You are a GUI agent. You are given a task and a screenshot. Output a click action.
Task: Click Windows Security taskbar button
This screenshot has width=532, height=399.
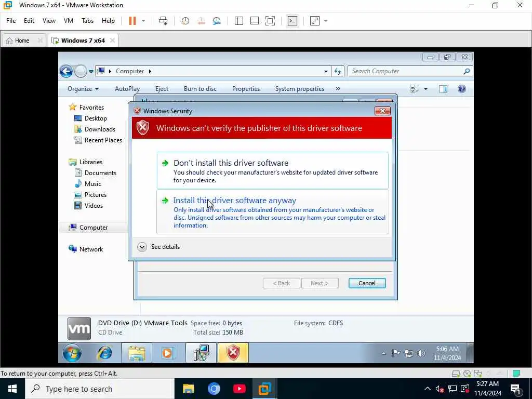233,353
